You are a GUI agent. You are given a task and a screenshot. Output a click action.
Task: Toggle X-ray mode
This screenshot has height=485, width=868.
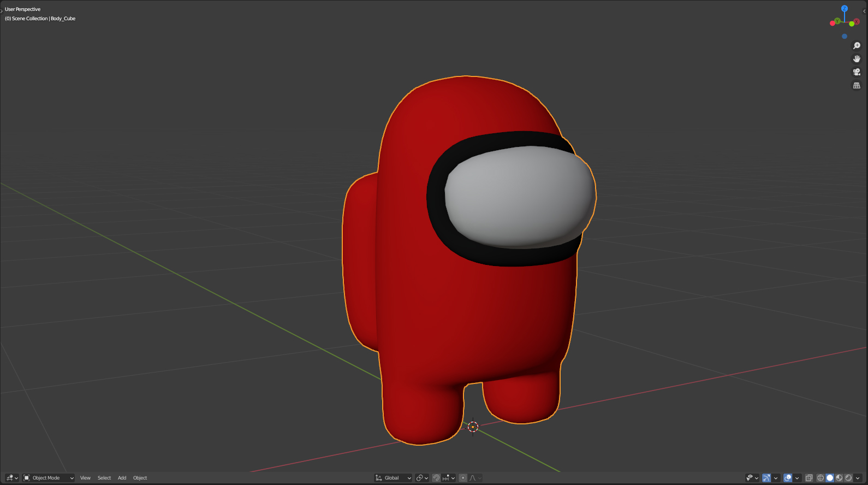point(809,478)
